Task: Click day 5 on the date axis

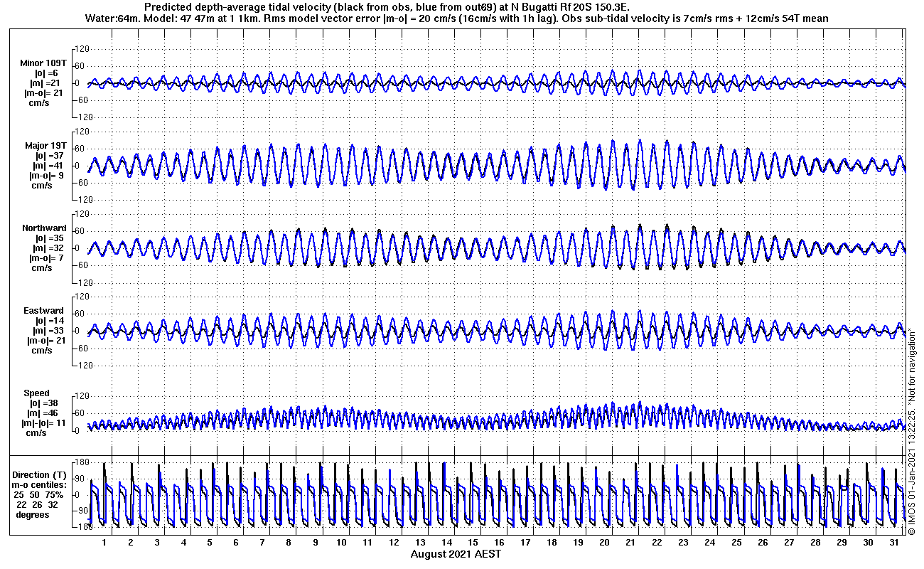Action: 210,543
